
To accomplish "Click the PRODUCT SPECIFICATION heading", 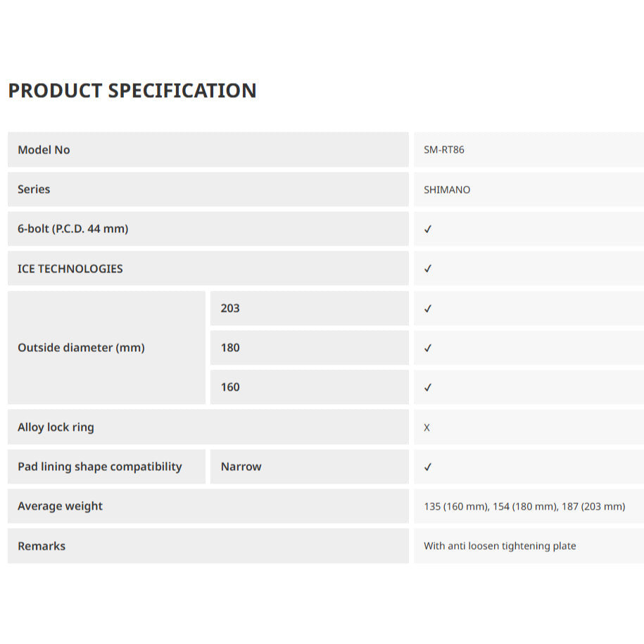I will point(132,91).
